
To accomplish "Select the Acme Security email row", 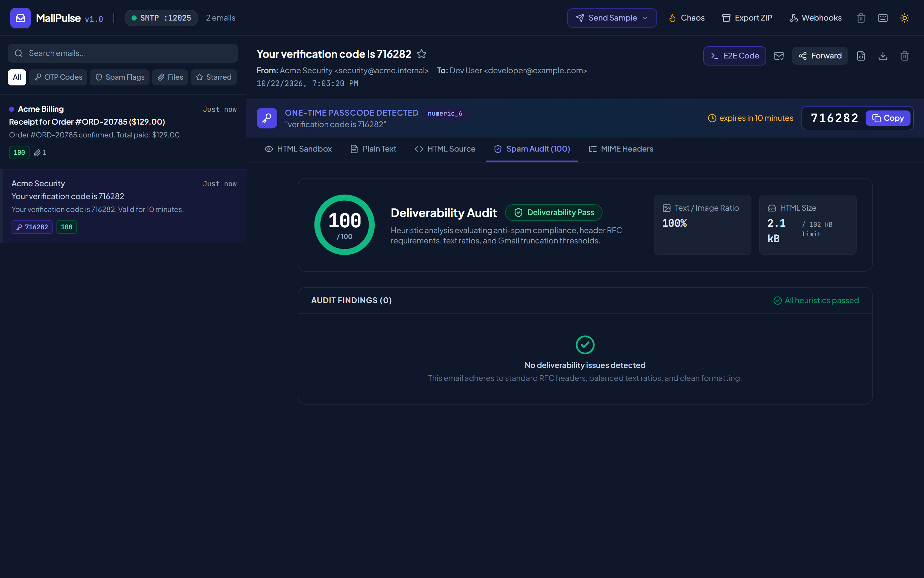I will click(123, 206).
